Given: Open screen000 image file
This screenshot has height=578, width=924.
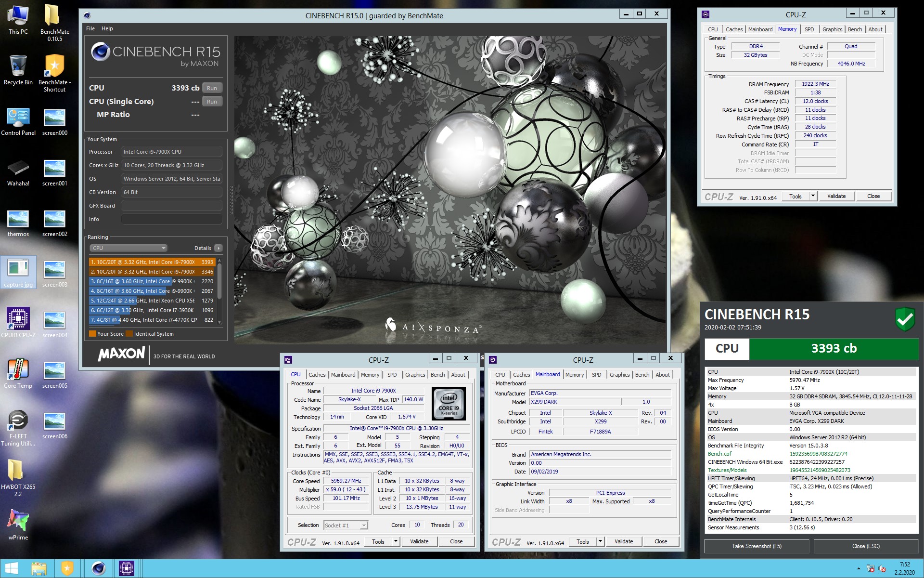Looking at the screenshot, I should coord(54,121).
